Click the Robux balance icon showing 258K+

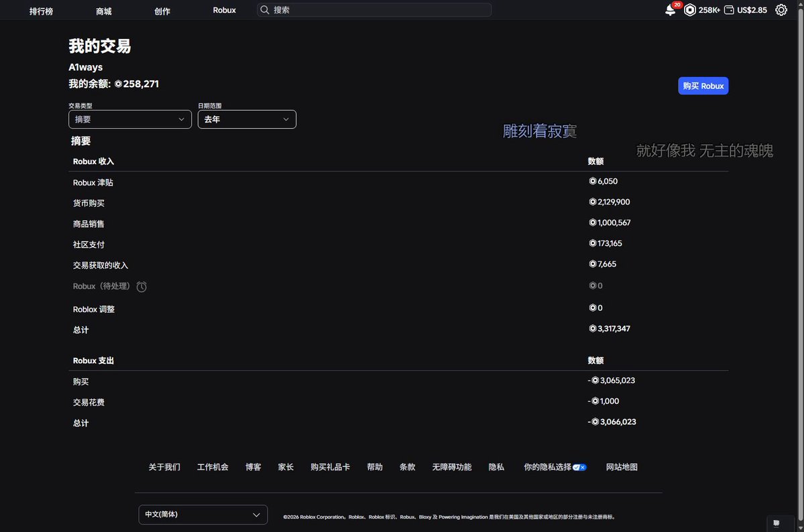[x=690, y=10]
